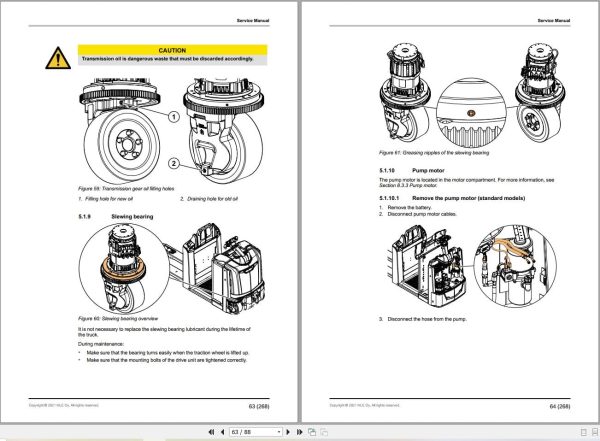
Task: Click heading 5.1.10 Pump motor
Action: click(412, 170)
